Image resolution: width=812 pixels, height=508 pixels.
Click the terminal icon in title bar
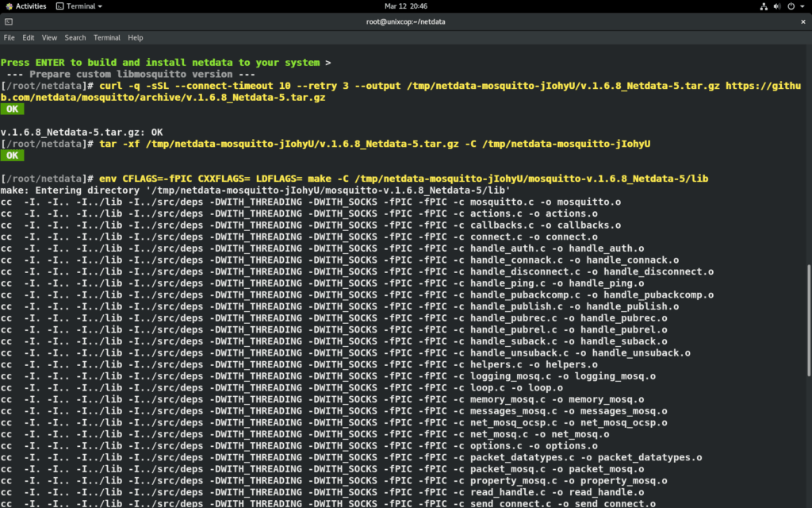coord(8,21)
